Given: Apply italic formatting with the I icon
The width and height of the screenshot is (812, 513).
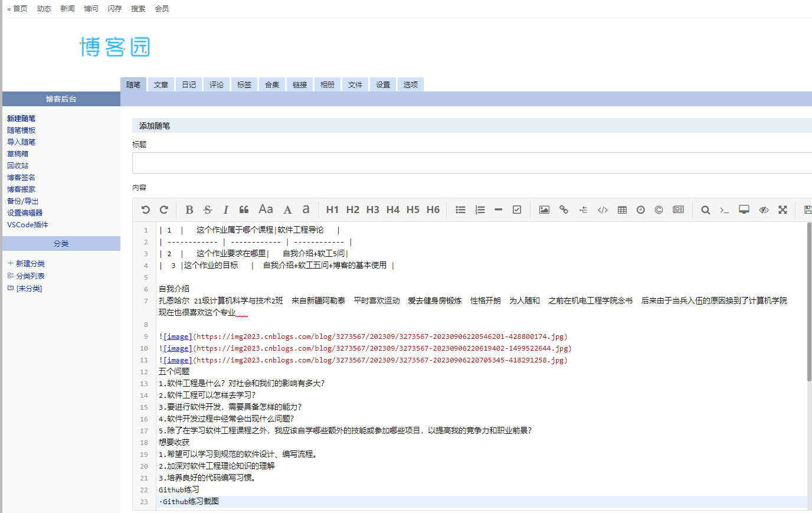Looking at the screenshot, I should [225, 210].
